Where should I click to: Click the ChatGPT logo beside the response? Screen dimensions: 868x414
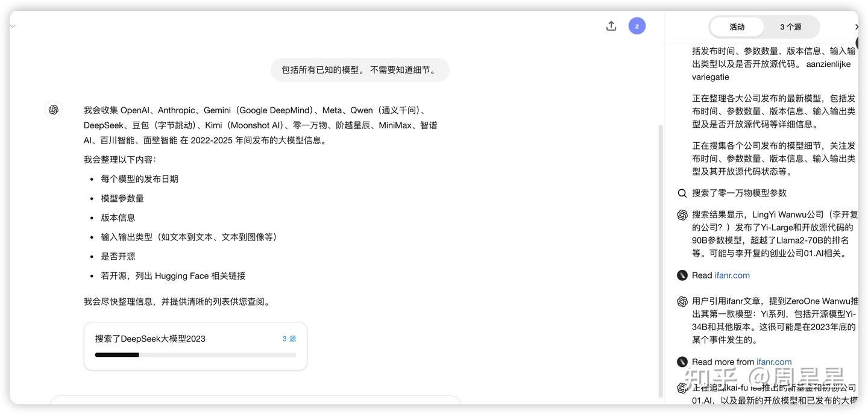[x=54, y=110]
